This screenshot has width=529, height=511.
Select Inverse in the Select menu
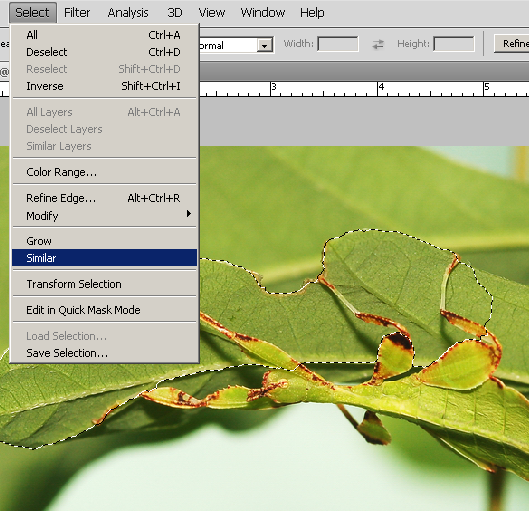point(105,86)
